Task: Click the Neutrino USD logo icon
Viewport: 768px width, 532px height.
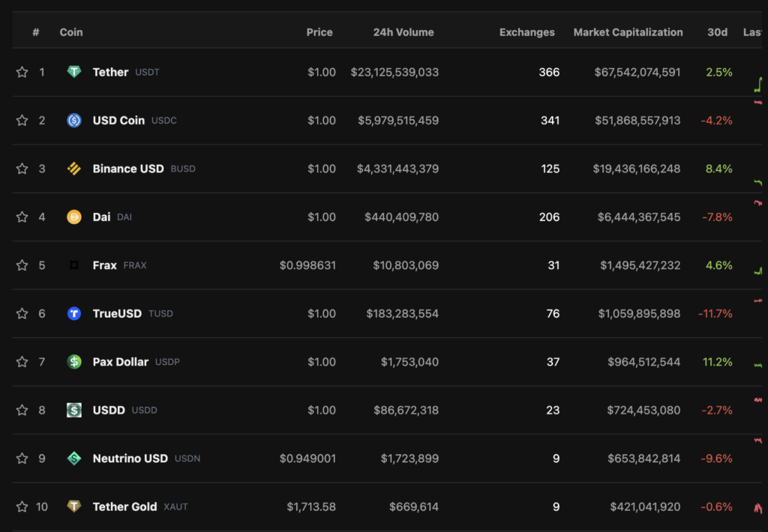Action: pyautogui.click(x=74, y=458)
